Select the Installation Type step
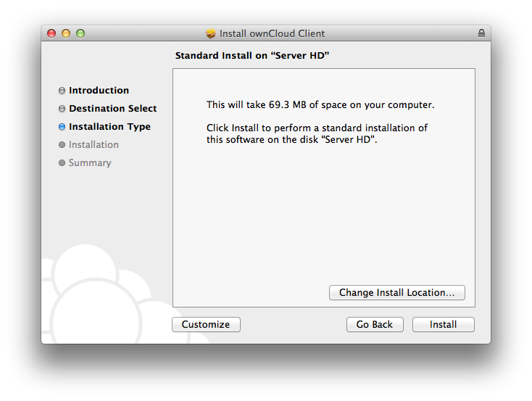This screenshot has width=532, height=401. (109, 127)
